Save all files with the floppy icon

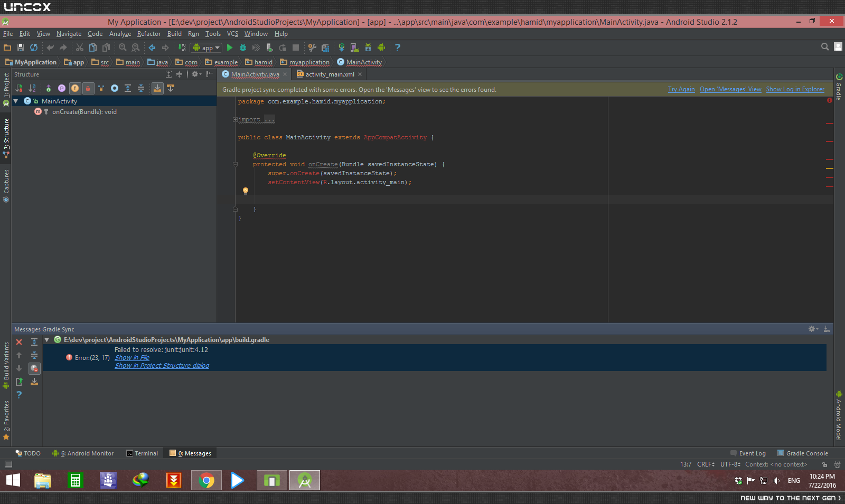coord(21,47)
